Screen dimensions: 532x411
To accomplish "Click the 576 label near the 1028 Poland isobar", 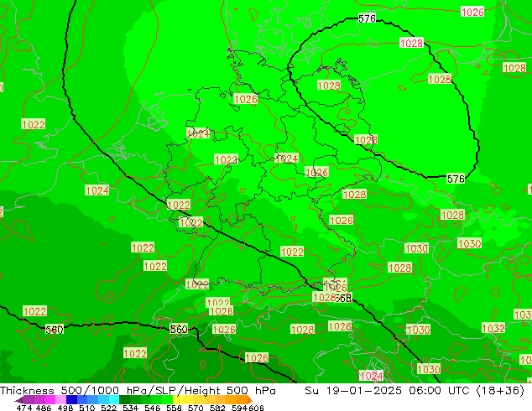I will tap(456, 179).
